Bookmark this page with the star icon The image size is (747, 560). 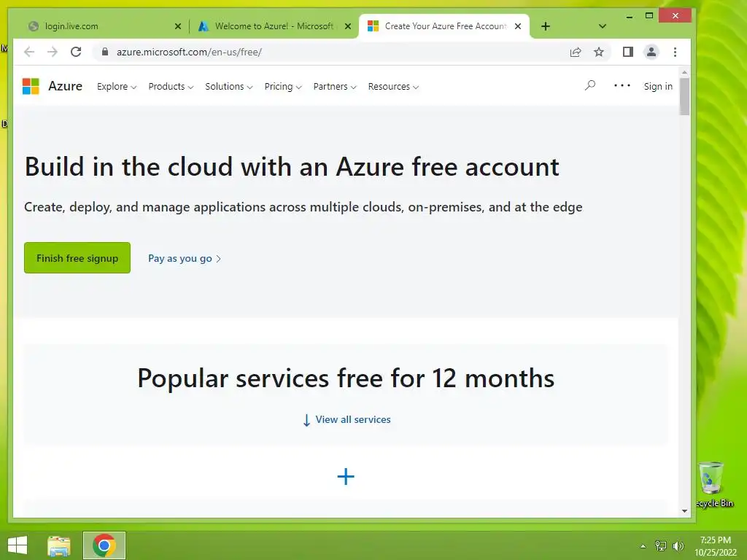599,52
